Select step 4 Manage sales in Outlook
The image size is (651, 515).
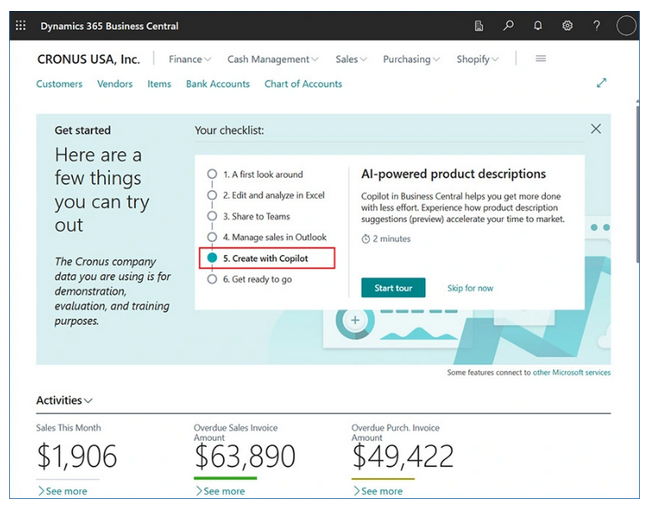point(267,237)
